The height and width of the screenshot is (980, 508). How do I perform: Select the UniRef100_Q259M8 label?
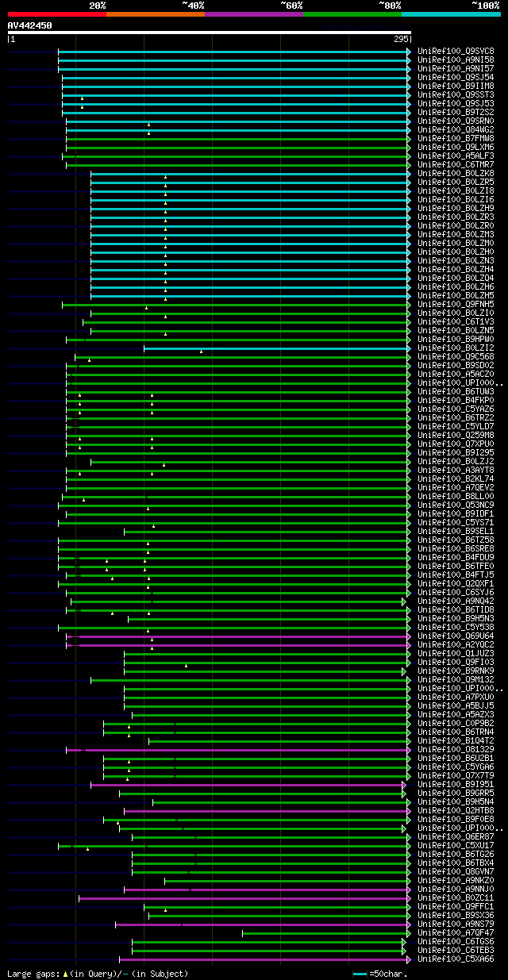coord(456,435)
